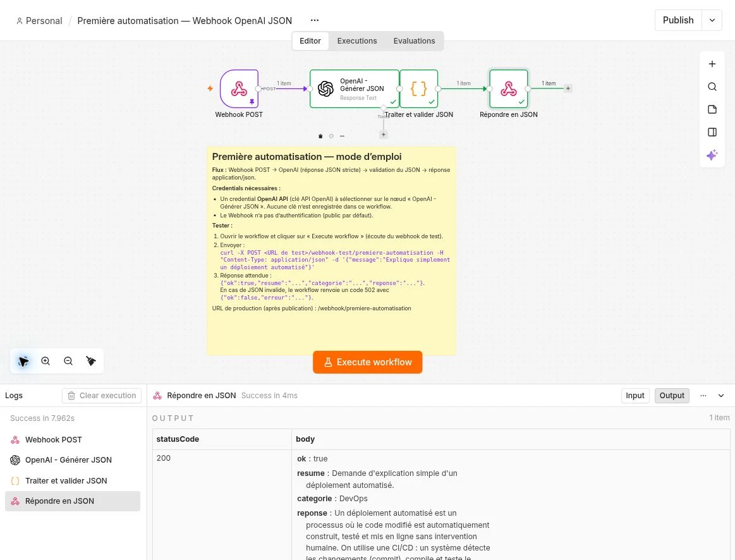Switch log view to Output

[672, 396]
